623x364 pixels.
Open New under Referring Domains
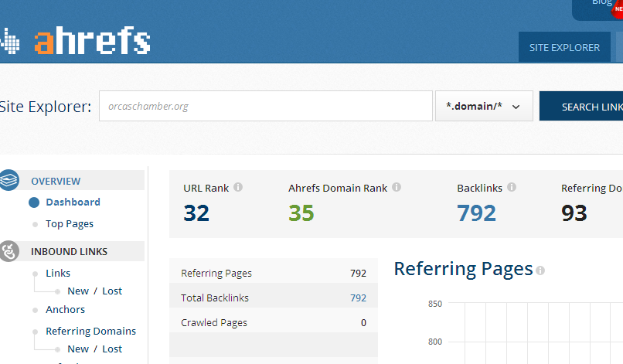pos(78,349)
